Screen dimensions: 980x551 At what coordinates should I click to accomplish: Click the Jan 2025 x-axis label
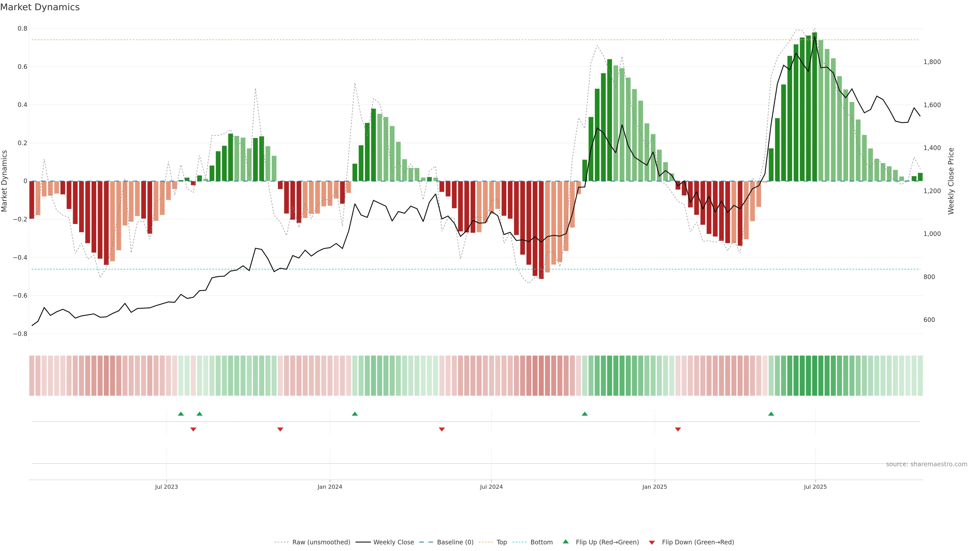pyautogui.click(x=654, y=487)
